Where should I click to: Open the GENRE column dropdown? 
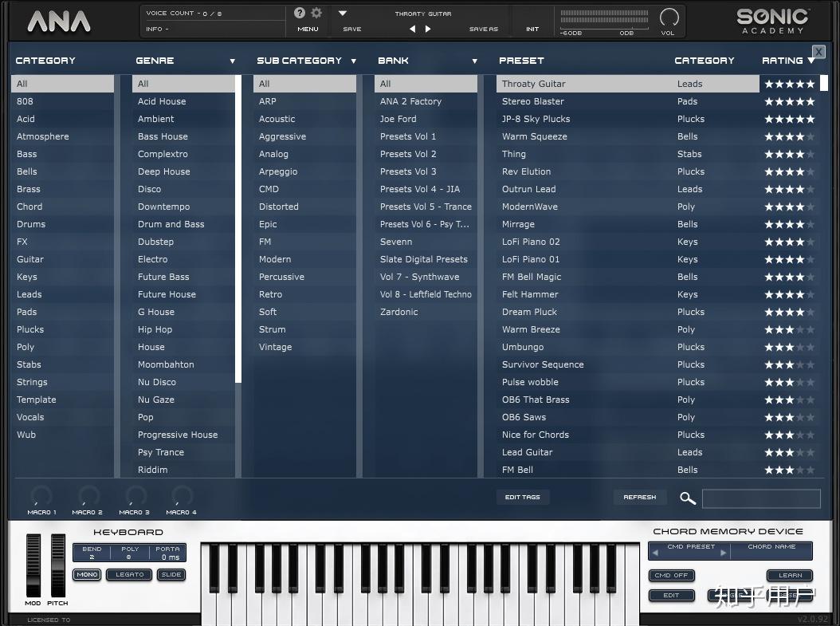(233, 60)
